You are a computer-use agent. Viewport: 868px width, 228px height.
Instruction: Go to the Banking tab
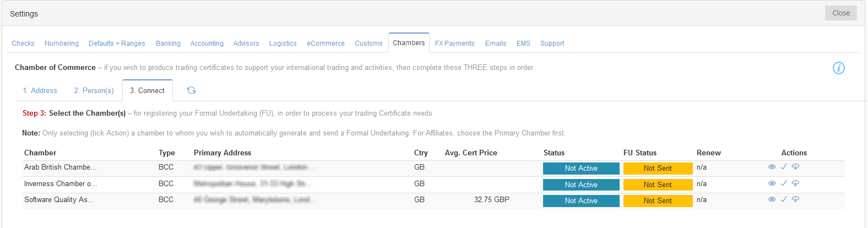(x=168, y=43)
